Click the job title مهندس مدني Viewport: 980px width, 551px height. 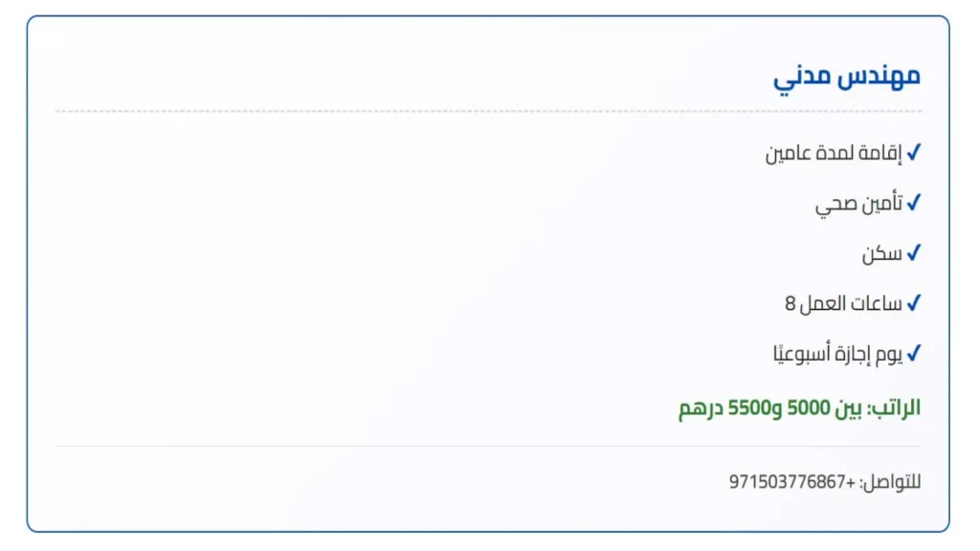tap(847, 77)
